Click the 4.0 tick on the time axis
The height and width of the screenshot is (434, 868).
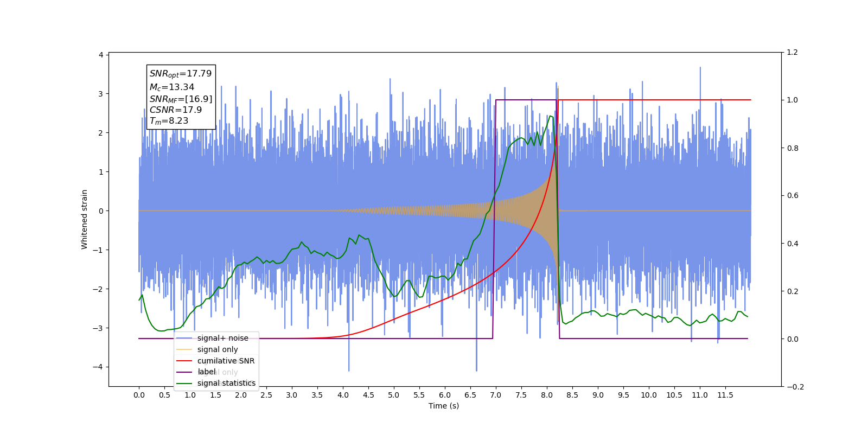point(343,395)
